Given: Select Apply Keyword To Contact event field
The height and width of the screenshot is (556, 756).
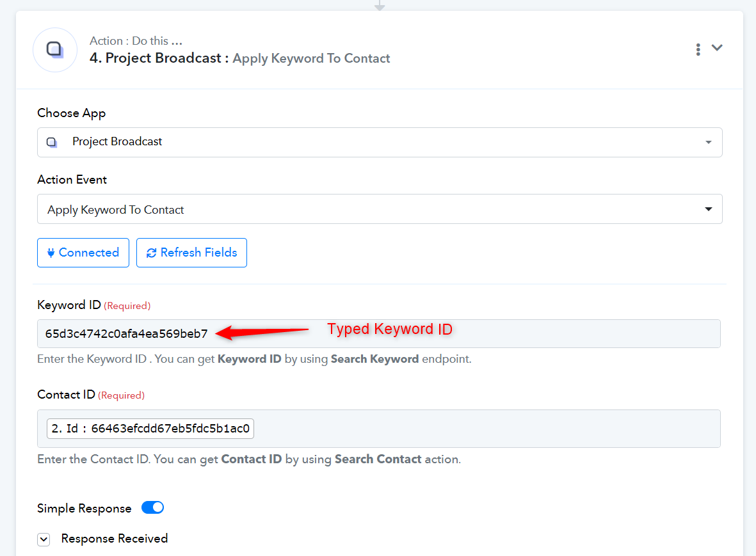Looking at the screenshot, I should pyautogui.click(x=380, y=209).
